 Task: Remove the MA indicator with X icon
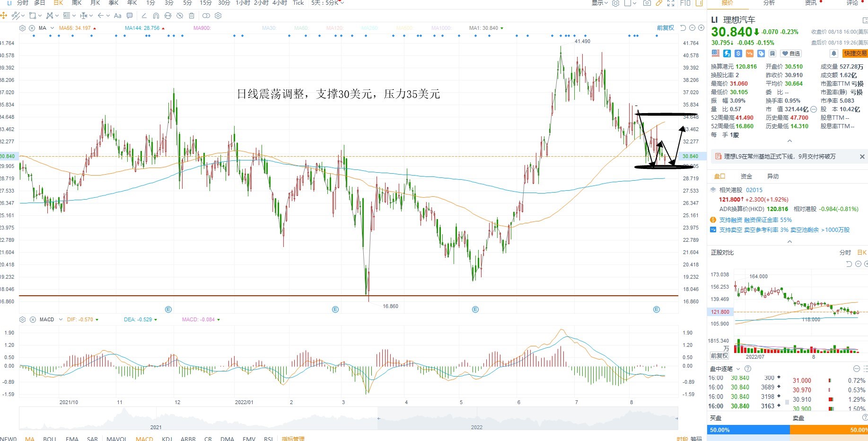tap(32, 28)
